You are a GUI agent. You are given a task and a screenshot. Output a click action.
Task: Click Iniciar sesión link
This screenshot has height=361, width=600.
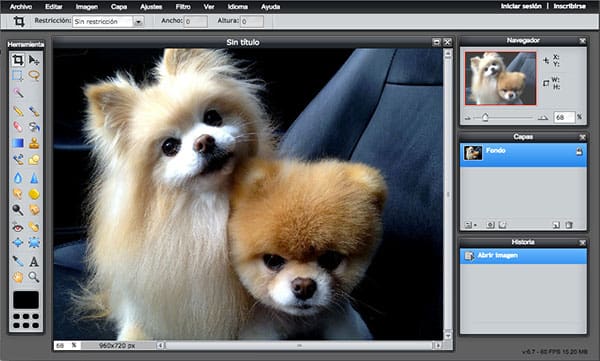521,6
